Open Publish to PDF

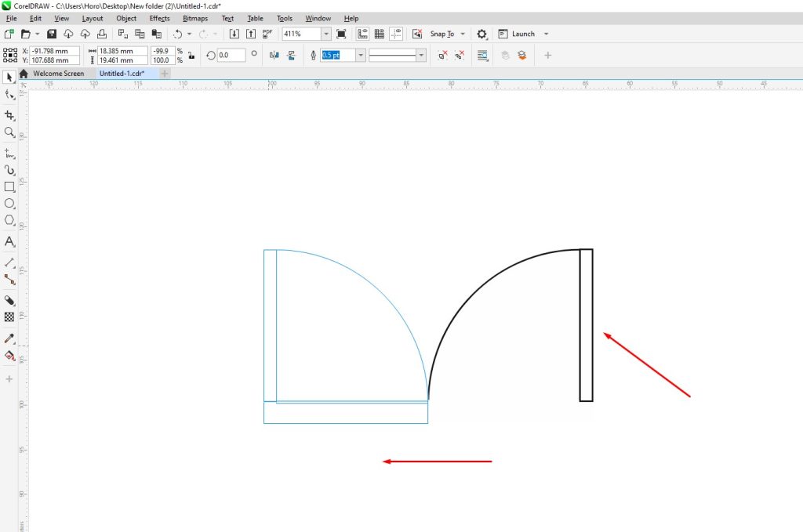[267, 34]
